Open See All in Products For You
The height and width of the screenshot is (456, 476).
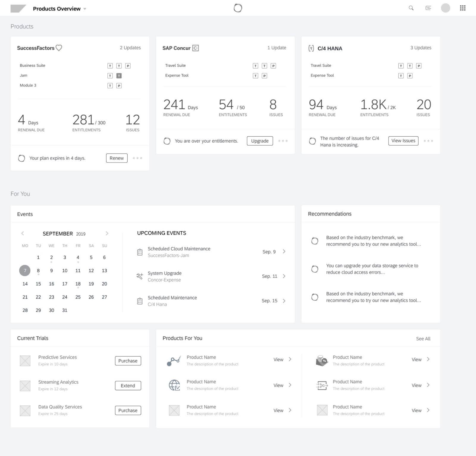pyautogui.click(x=423, y=339)
